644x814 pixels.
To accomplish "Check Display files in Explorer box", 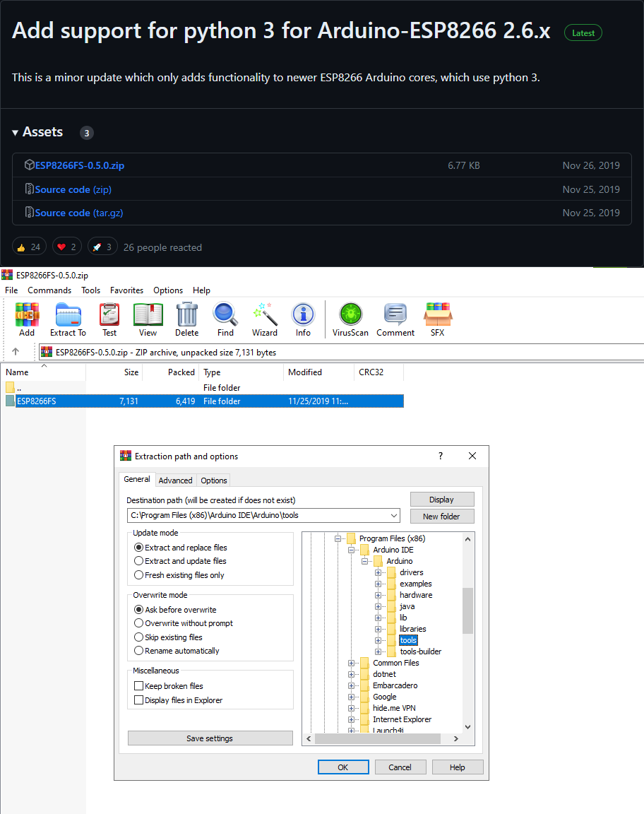I will [138, 700].
